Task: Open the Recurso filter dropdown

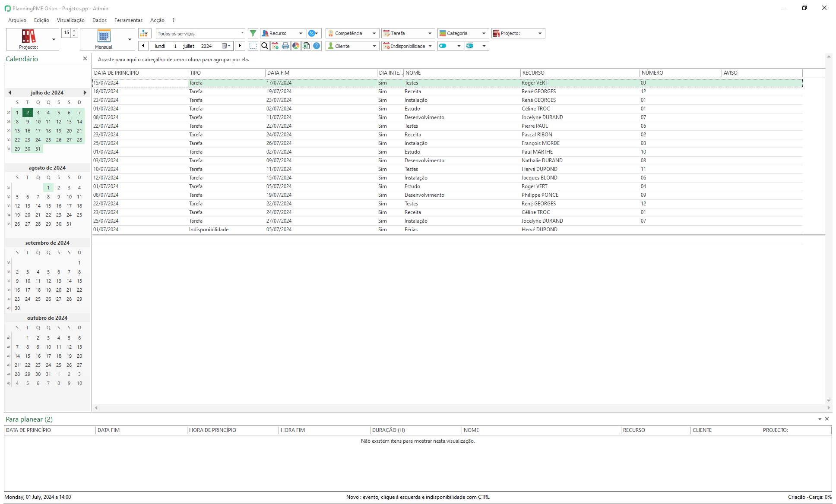Action: [282, 33]
